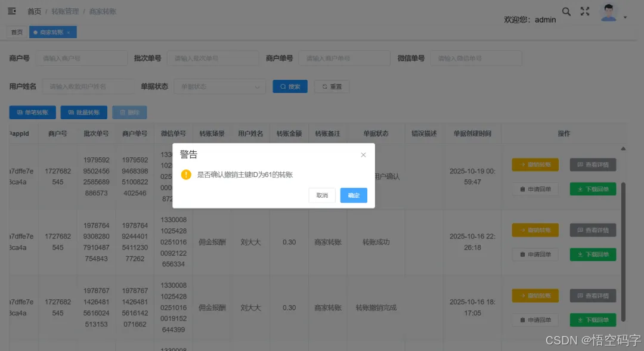Click the 批量转账 button
The image size is (644, 351).
pos(84,113)
